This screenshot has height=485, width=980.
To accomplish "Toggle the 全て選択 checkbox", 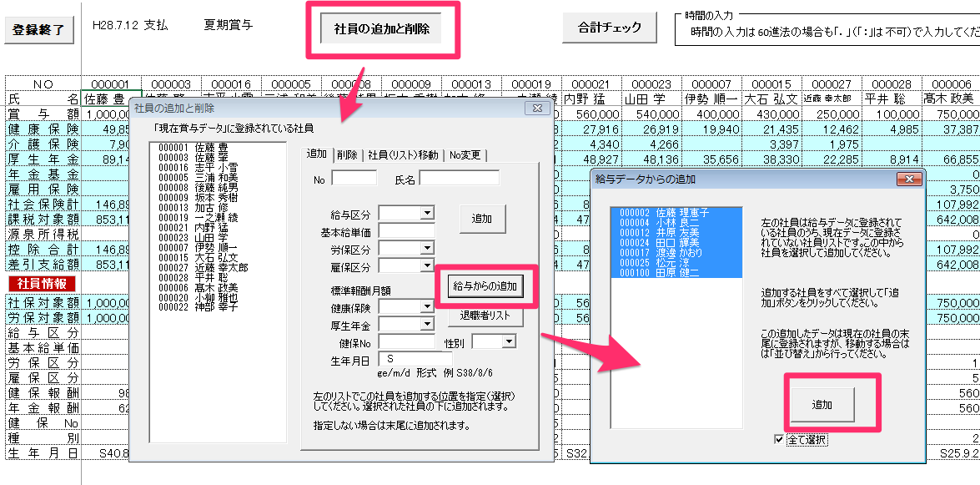I will coord(778,440).
